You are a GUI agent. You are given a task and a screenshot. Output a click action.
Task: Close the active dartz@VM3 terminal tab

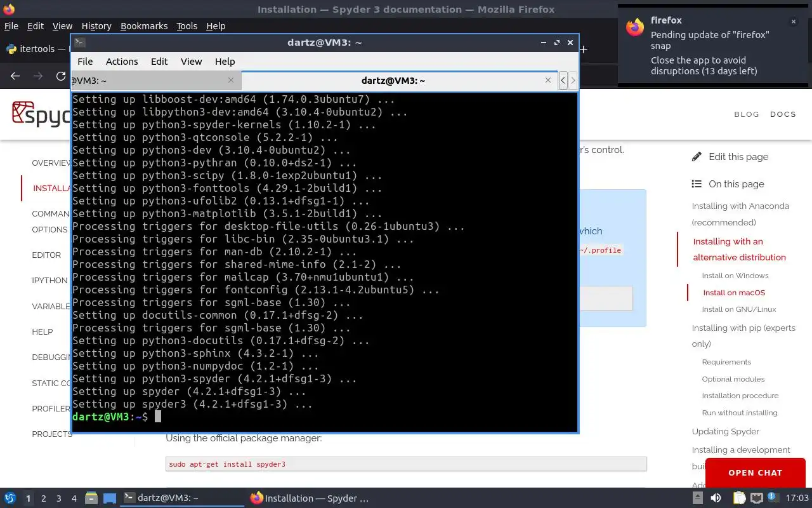[x=548, y=80]
